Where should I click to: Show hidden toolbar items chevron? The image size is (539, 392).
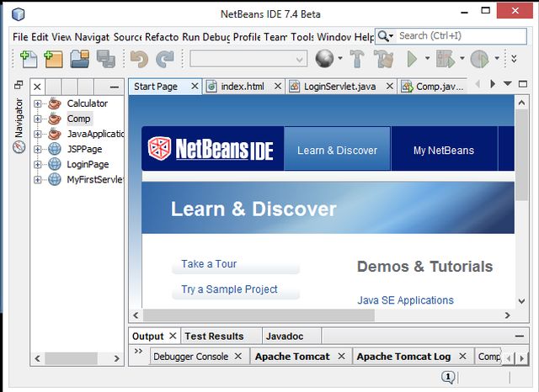click(x=514, y=59)
